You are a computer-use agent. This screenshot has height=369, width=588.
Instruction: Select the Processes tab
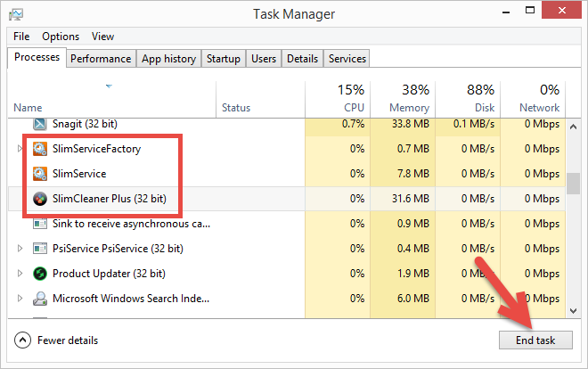coord(37,57)
